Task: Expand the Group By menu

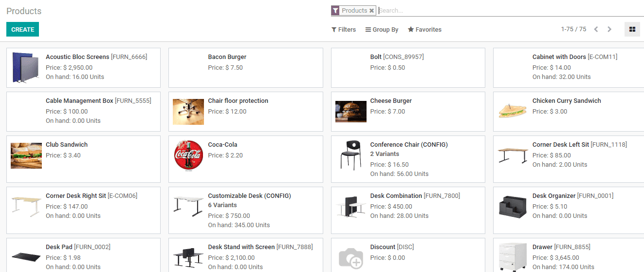Action: pyautogui.click(x=382, y=29)
